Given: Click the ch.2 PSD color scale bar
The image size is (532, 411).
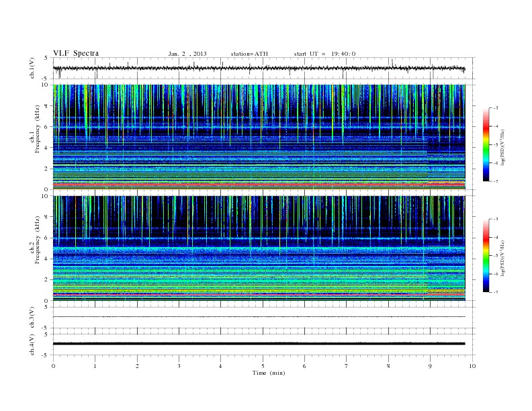Looking at the screenshot, I should click(486, 255).
